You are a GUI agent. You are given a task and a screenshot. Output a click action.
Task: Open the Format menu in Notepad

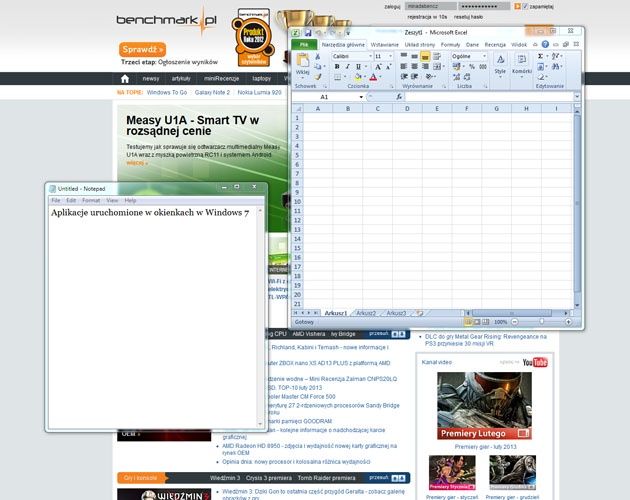(x=91, y=201)
